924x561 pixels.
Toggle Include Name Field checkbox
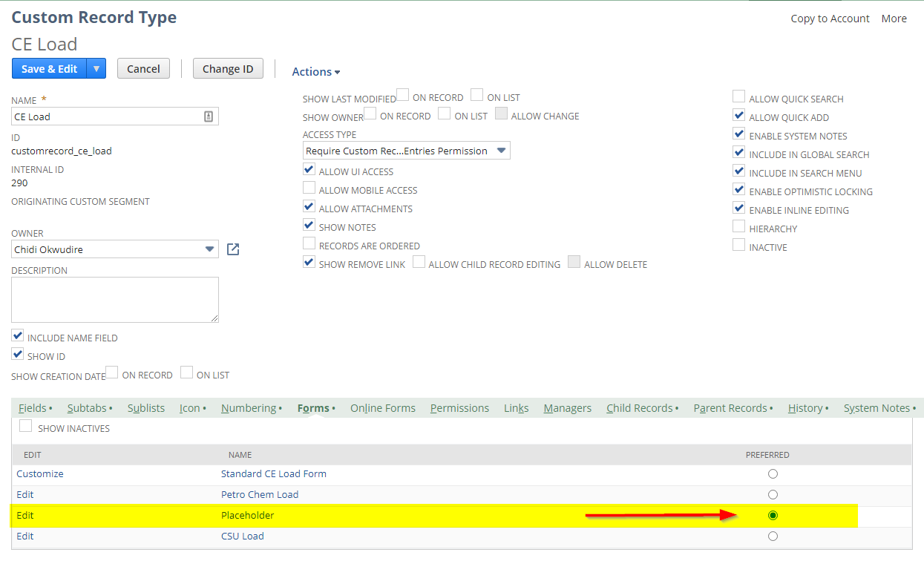coord(19,335)
